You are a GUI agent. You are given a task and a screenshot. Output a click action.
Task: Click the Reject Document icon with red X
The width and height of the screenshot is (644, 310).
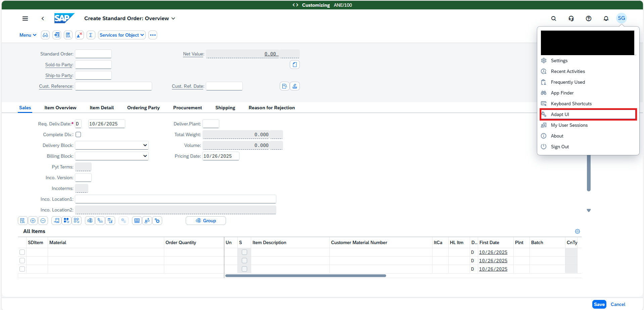80,35
